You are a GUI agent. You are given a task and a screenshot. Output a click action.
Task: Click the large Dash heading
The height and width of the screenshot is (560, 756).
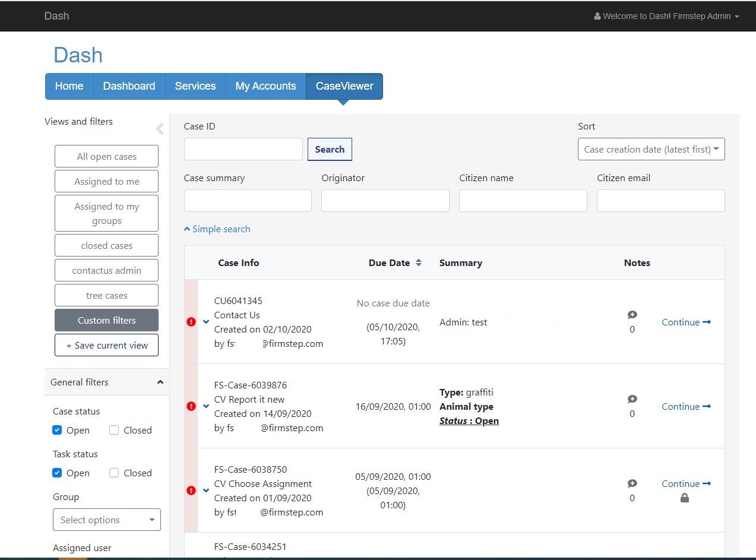pos(78,55)
